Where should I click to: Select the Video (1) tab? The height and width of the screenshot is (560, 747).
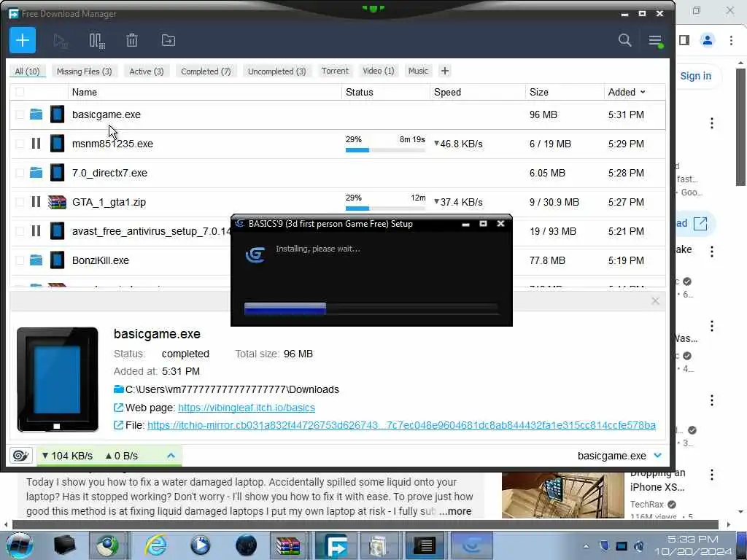pos(379,71)
